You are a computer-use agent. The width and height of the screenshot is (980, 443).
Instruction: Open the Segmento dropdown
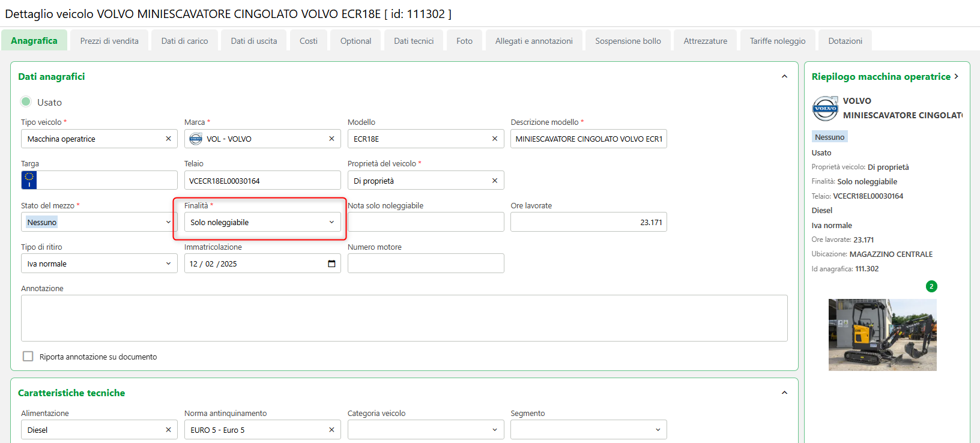tap(588, 430)
